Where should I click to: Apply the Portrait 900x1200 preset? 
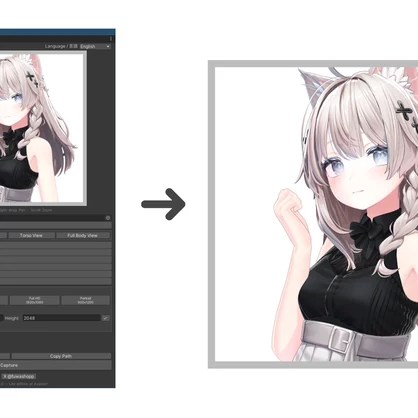pos(86,300)
